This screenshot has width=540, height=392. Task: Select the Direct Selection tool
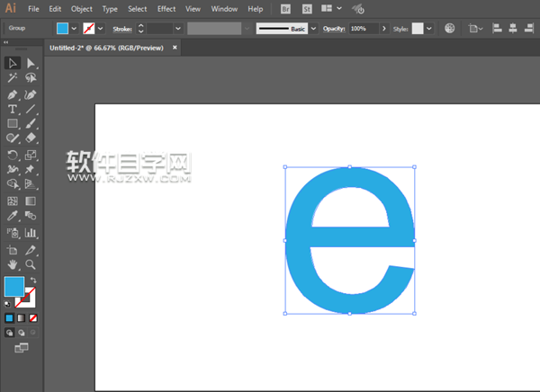(x=31, y=63)
